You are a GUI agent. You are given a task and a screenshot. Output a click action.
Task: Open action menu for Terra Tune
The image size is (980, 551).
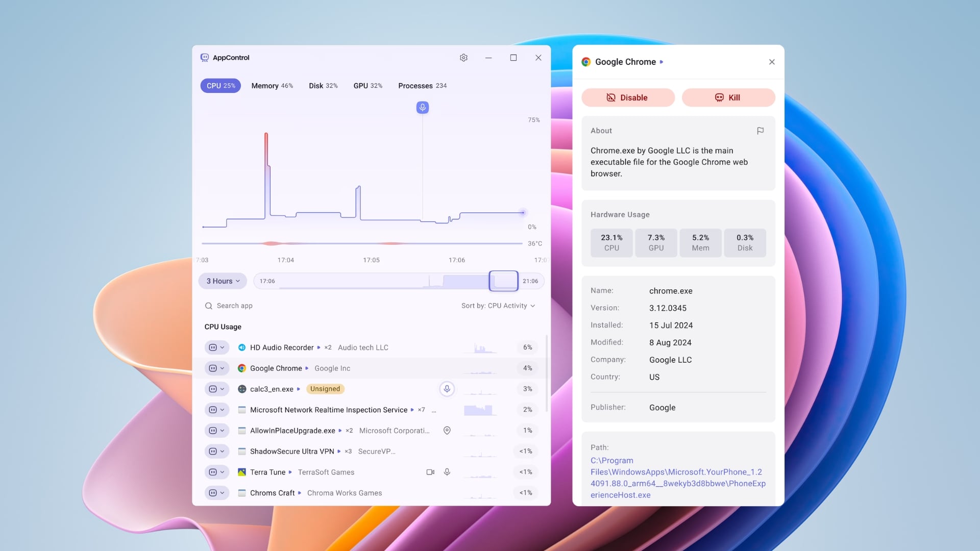tap(217, 472)
